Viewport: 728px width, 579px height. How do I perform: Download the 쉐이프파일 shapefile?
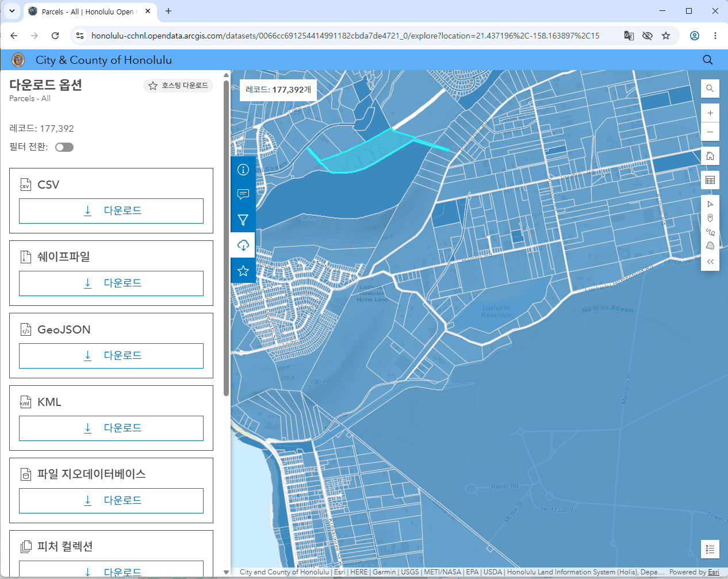tap(111, 283)
